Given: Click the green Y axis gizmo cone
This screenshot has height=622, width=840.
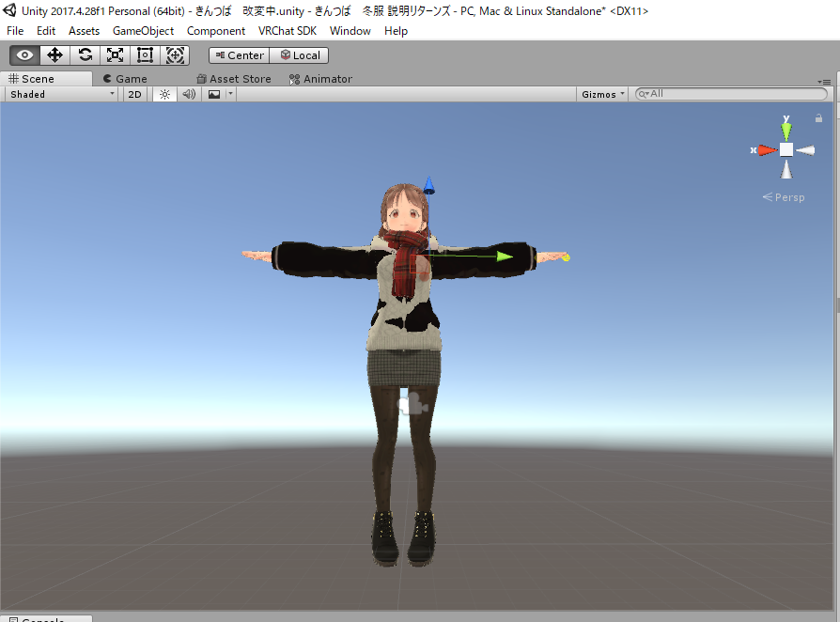Looking at the screenshot, I should pyautogui.click(x=786, y=130).
